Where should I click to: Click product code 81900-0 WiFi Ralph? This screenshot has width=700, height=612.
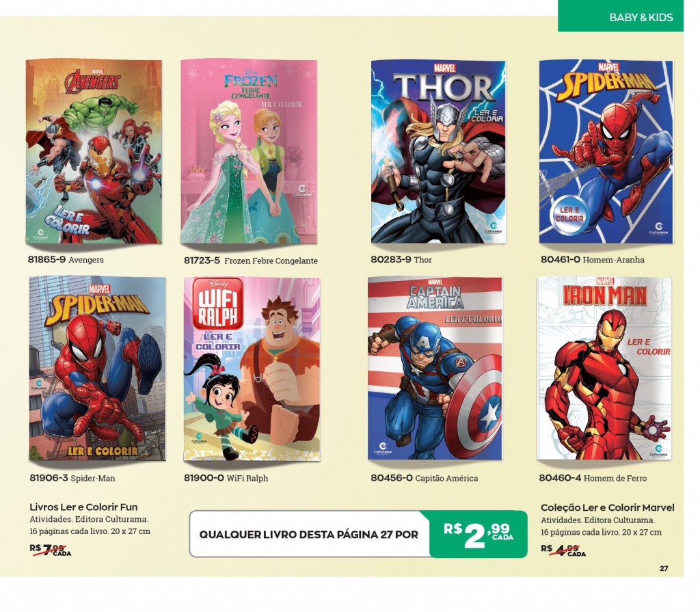click(226, 478)
